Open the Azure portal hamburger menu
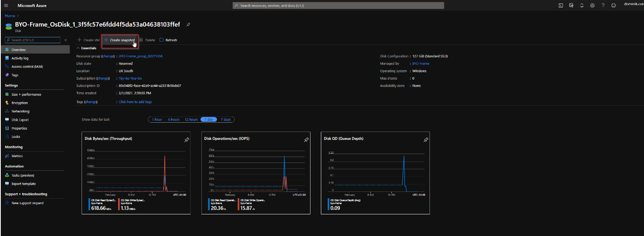The image size is (644, 236). pyautogui.click(x=6, y=5)
